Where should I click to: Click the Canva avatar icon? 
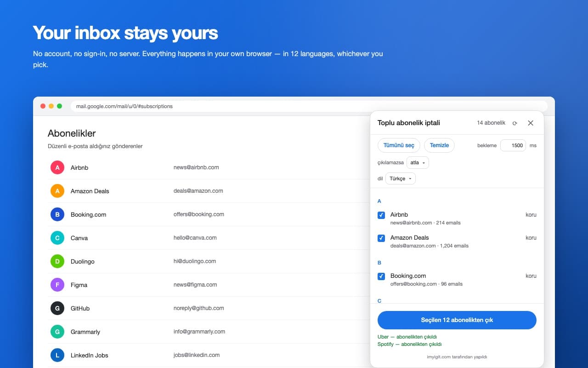coord(57,238)
